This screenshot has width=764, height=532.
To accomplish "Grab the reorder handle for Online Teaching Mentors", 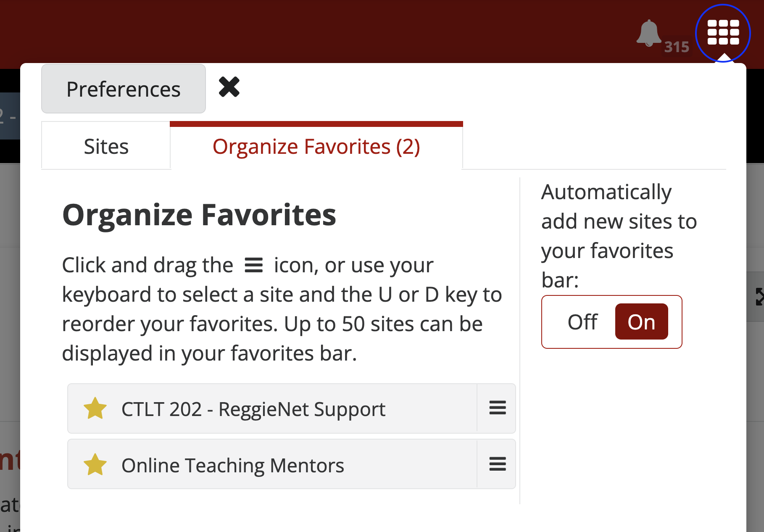I will 498,464.
